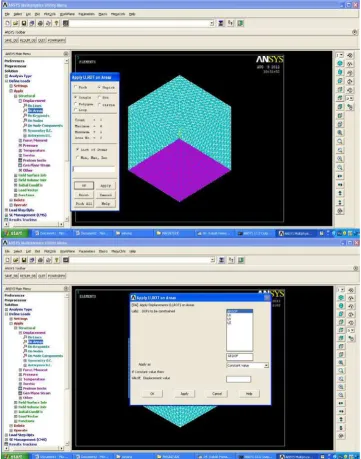Screen dimensions: 361x459
Task: Click New Analysis icon in upper ANSYS window
Action: coord(8,23)
